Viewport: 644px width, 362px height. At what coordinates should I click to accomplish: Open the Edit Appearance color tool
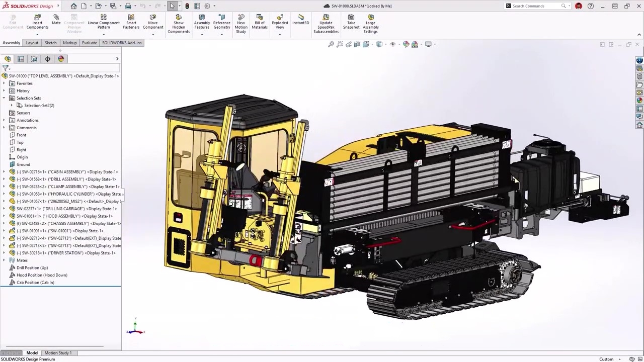(x=406, y=44)
